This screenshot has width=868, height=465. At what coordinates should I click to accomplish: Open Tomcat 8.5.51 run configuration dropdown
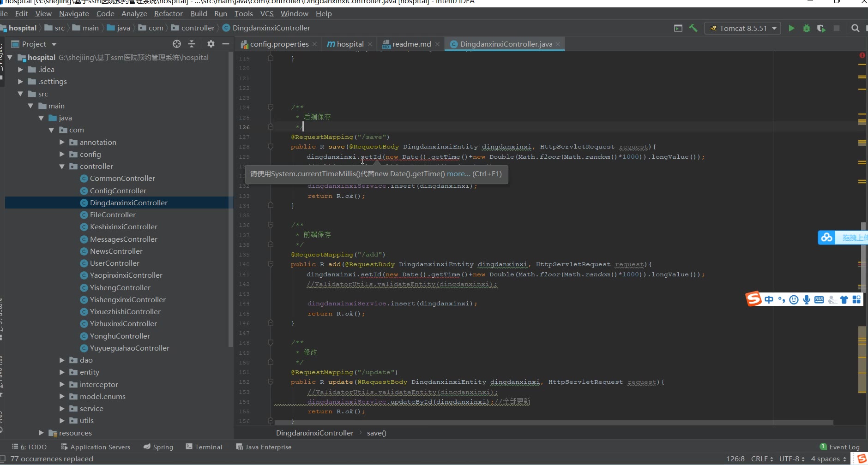(742, 28)
